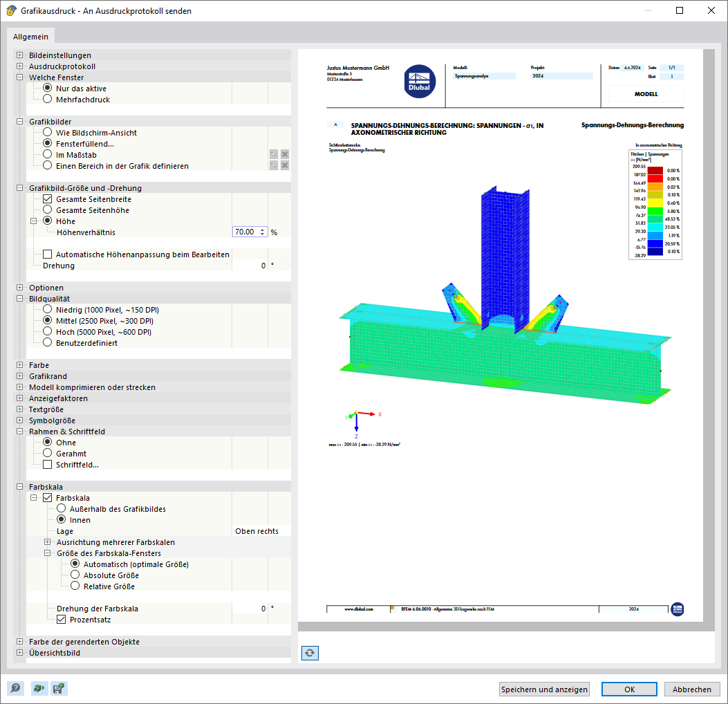Click 'Drehung der Farbskala' value field
The image size is (728, 704).
250,609
